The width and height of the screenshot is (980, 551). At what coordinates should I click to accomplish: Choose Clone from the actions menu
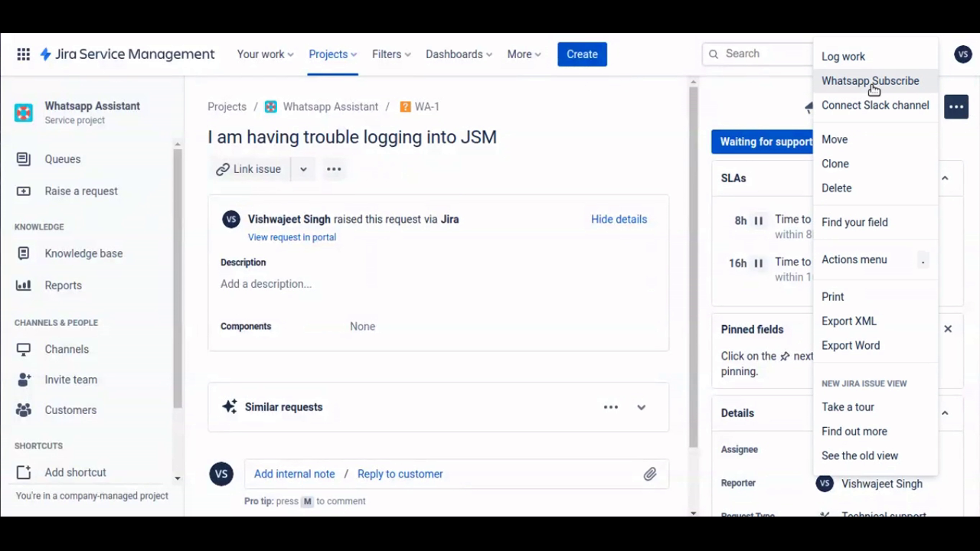(875, 164)
